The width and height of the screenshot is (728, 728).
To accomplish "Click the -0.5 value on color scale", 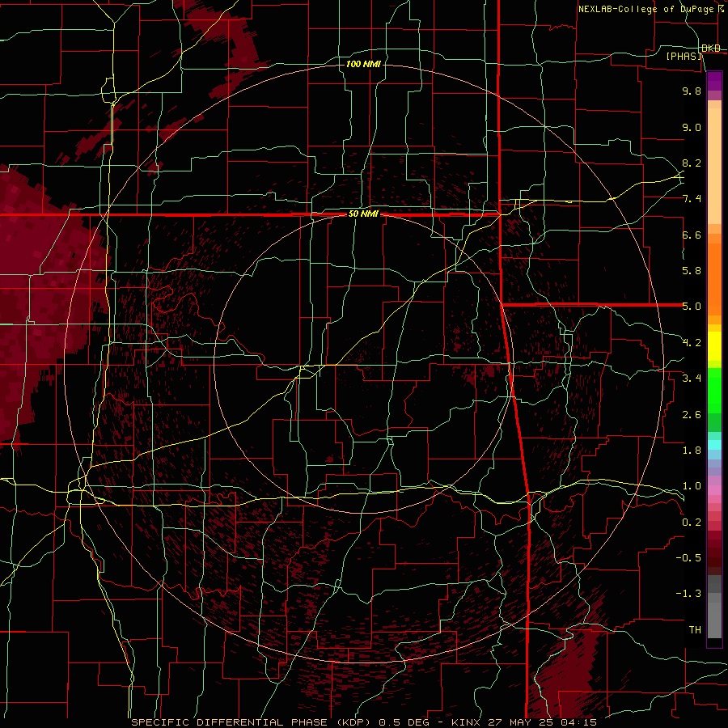I will (688, 558).
